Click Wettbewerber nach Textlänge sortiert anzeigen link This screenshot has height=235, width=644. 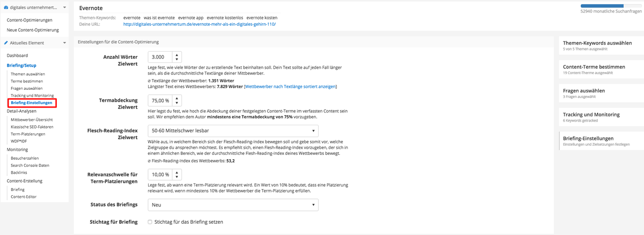click(290, 86)
